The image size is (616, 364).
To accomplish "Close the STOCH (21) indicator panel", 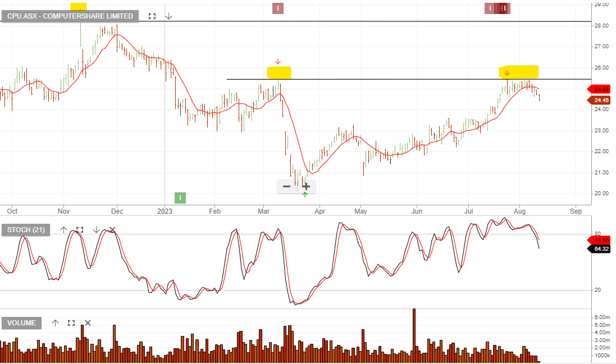I will pos(112,229).
